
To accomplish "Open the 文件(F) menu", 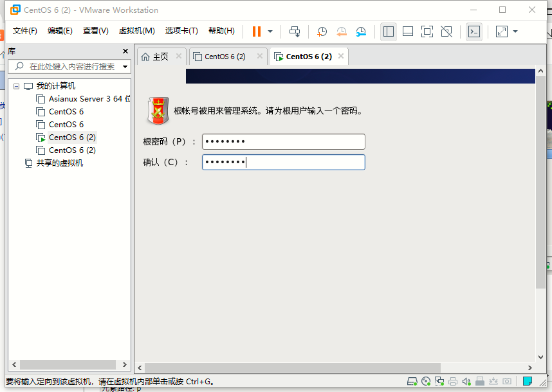I will point(24,31).
